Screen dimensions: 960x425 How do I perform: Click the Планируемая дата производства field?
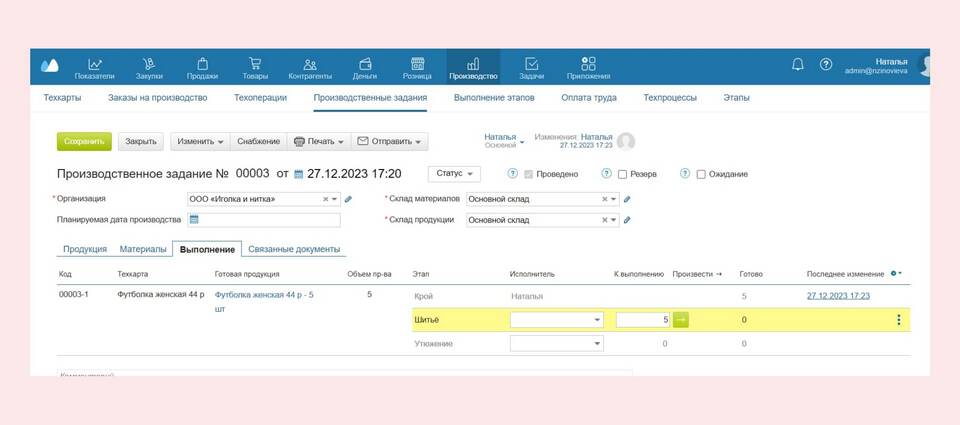pos(264,220)
